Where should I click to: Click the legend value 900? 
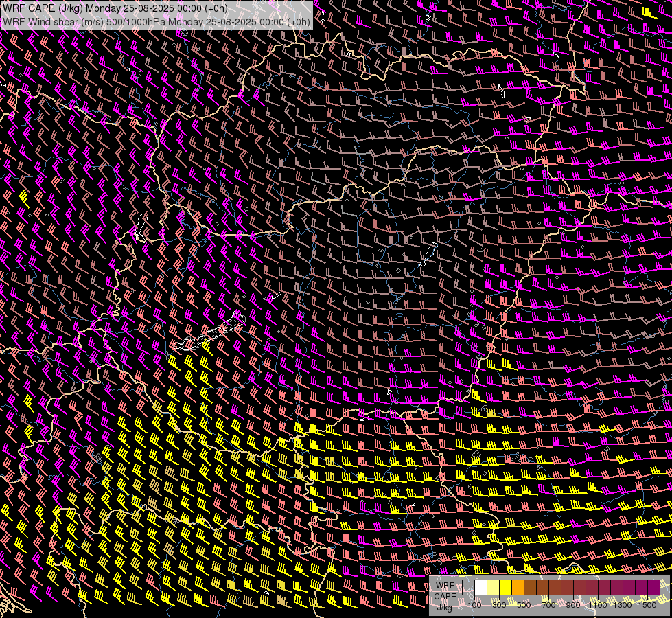pyautogui.click(x=573, y=605)
